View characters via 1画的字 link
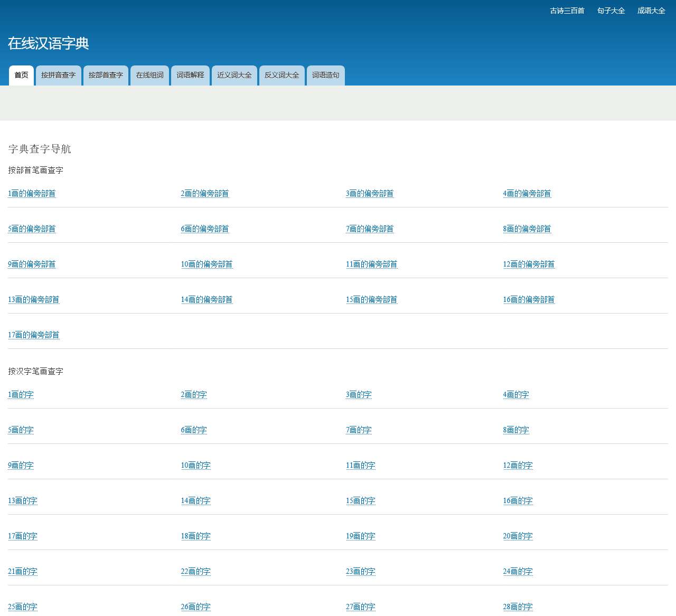The image size is (676, 616). tap(20, 394)
